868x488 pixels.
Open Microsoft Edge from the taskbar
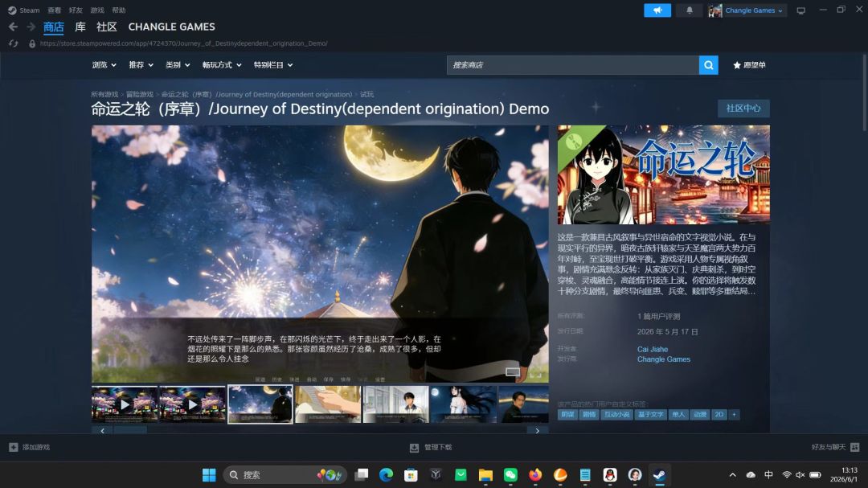click(386, 474)
